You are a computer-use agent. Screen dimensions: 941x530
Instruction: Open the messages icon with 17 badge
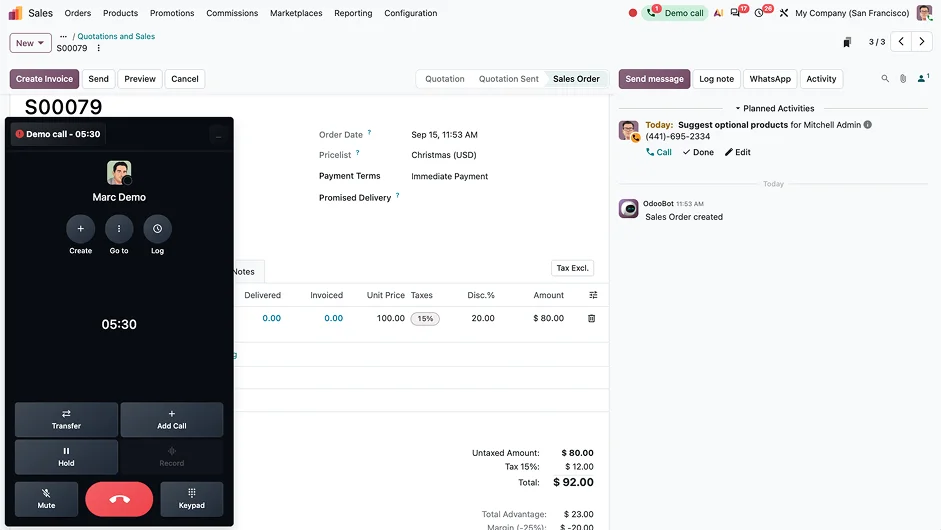(735, 13)
